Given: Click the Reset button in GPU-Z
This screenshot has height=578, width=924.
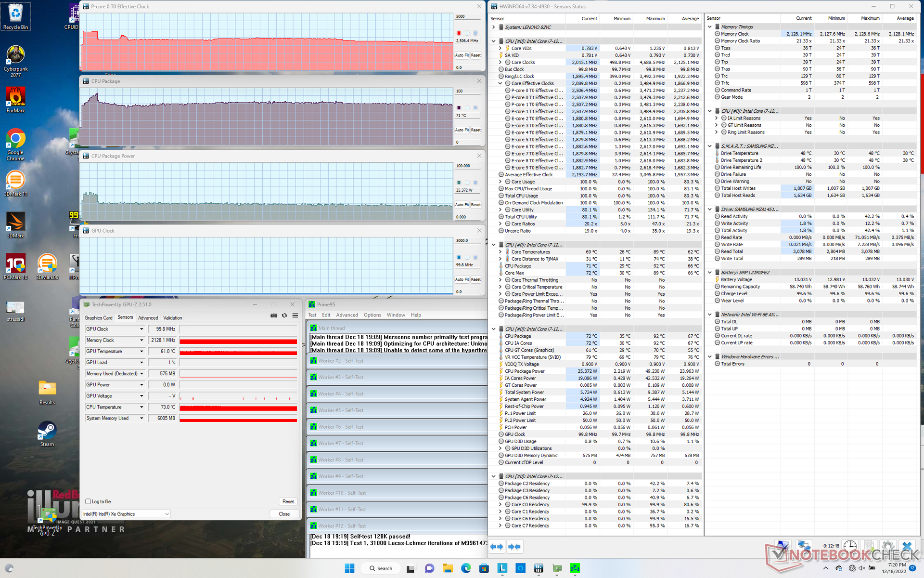Looking at the screenshot, I should click(288, 501).
